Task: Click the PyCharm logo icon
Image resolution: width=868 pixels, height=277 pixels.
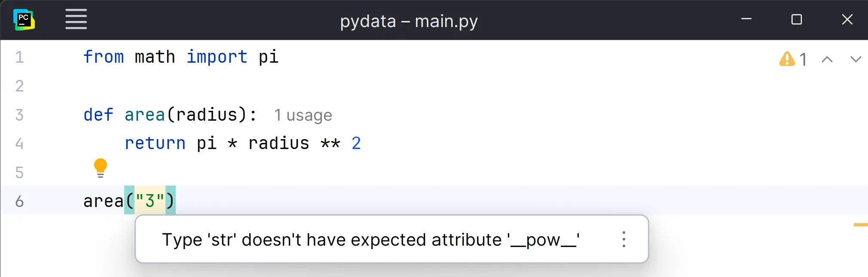Action: (x=24, y=20)
